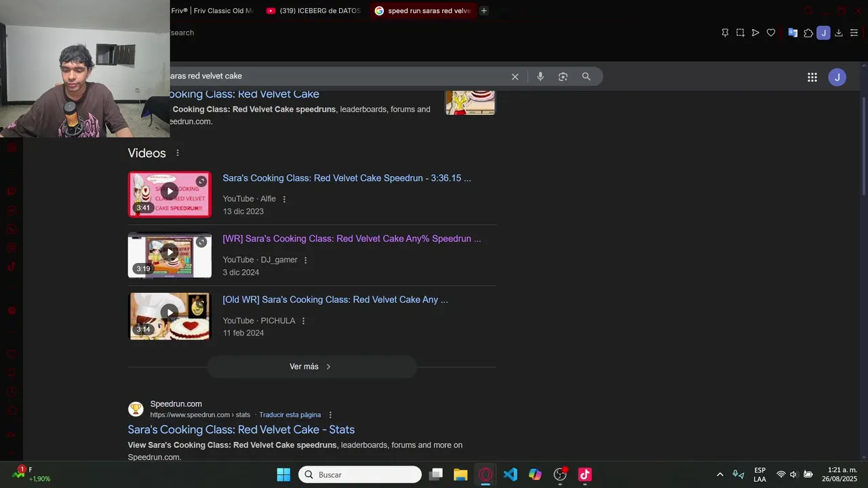The image size is (868, 488).
Task: Open the clock showing 1:21 a. m.
Action: click(840, 474)
